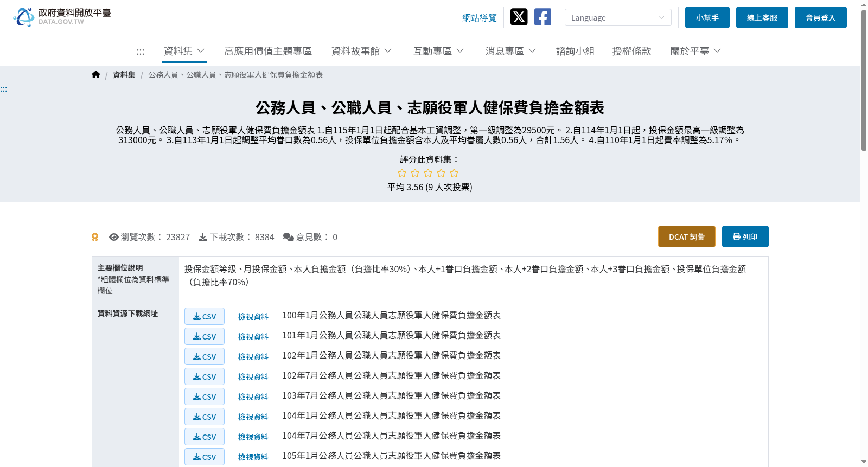Click the 下載次數: 8384 text

[x=242, y=237]
